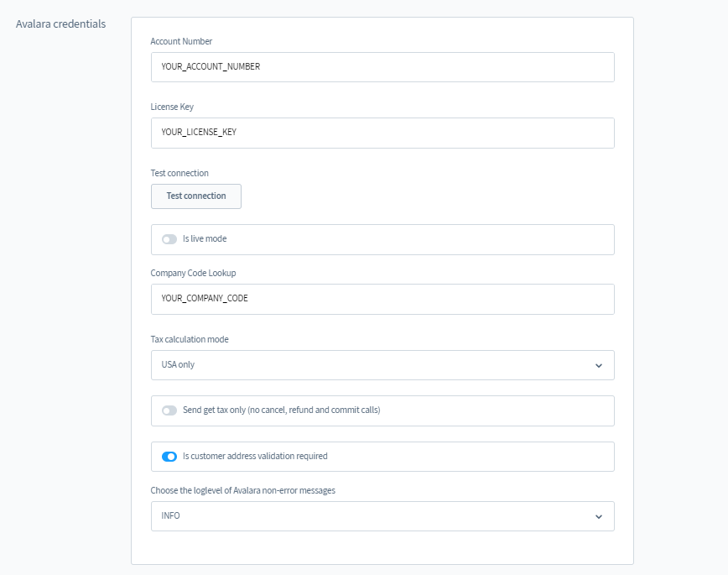Screen dimensions: 728x575
Task: Click the Is live mode label text
Action: tap(205, 238)
